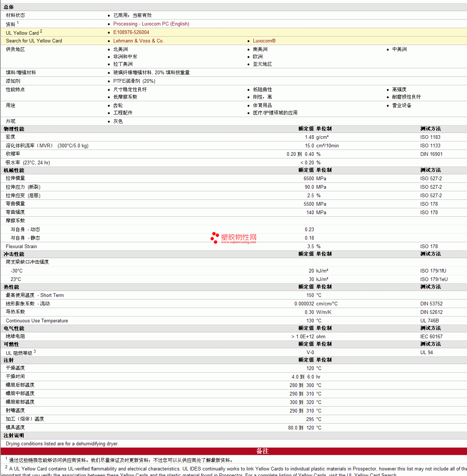467x476 pixels.
Task: Click 南美洲 in the supply regions
Action: [260, 49]
